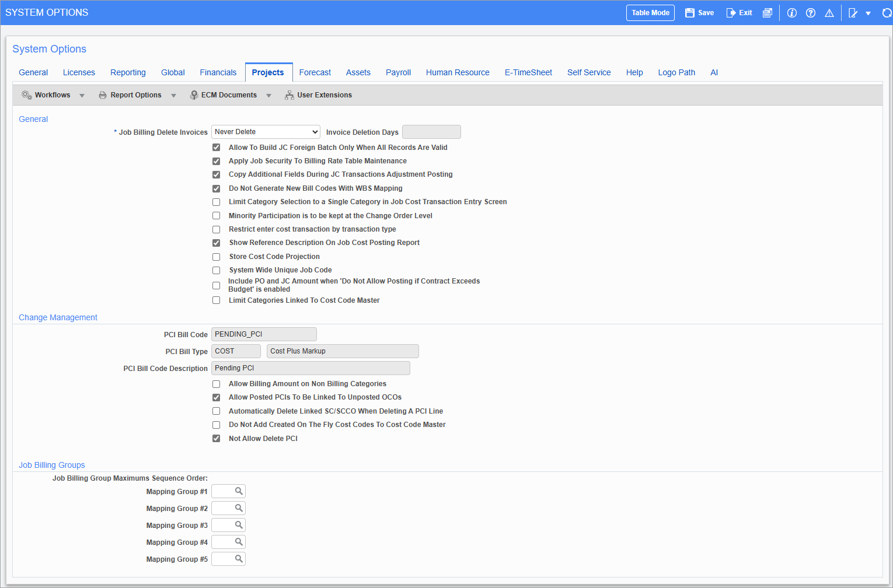893x588 pixels.
Task: Uncheck Apply Job Security To Billing Rate Table Maintenance
Action: (216, 160)
